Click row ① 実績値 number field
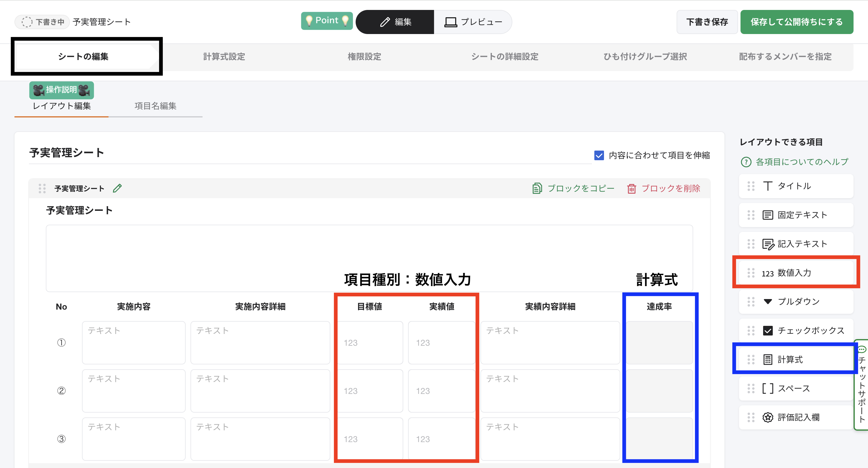 [x=442, y=343]
